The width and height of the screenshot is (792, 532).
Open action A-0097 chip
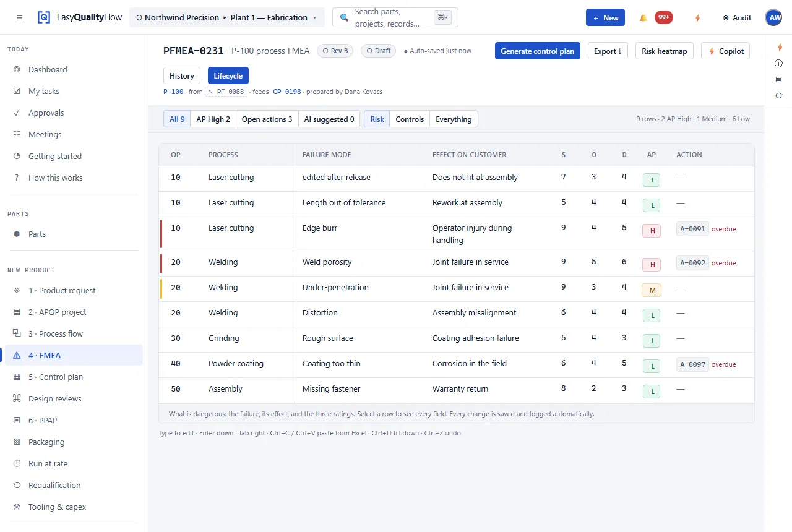tap(692, 364)
